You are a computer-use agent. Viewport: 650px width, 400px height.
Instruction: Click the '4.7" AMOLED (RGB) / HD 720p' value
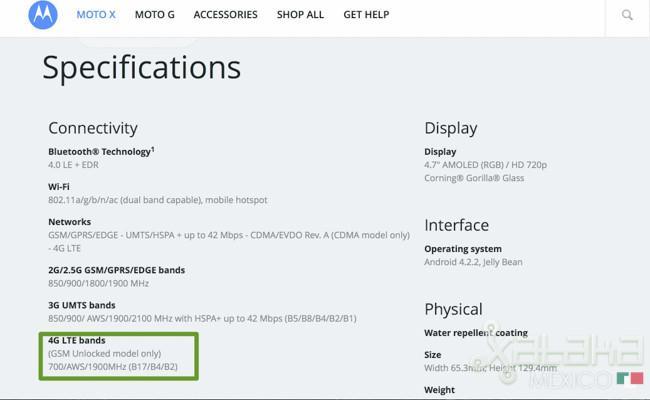485,165
